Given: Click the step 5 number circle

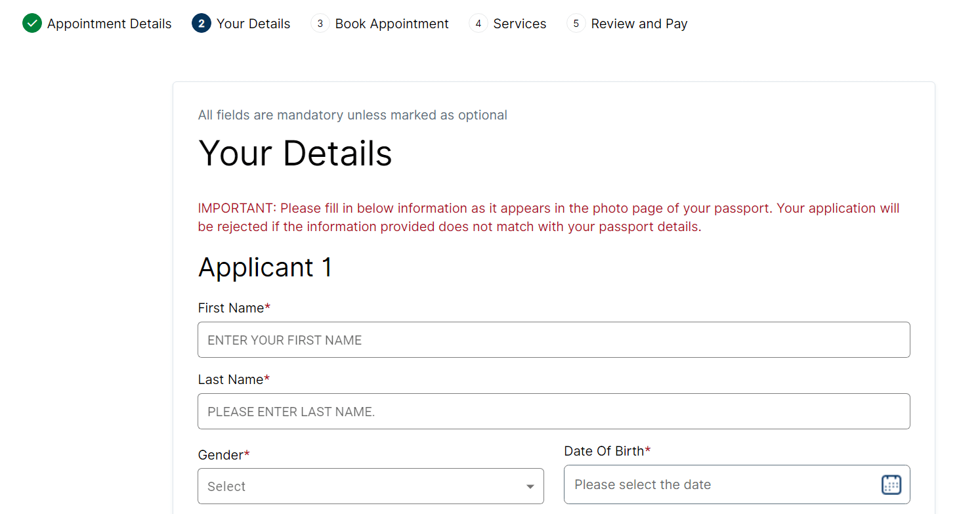Looking at the screenshot, I should tap(576, 24).
